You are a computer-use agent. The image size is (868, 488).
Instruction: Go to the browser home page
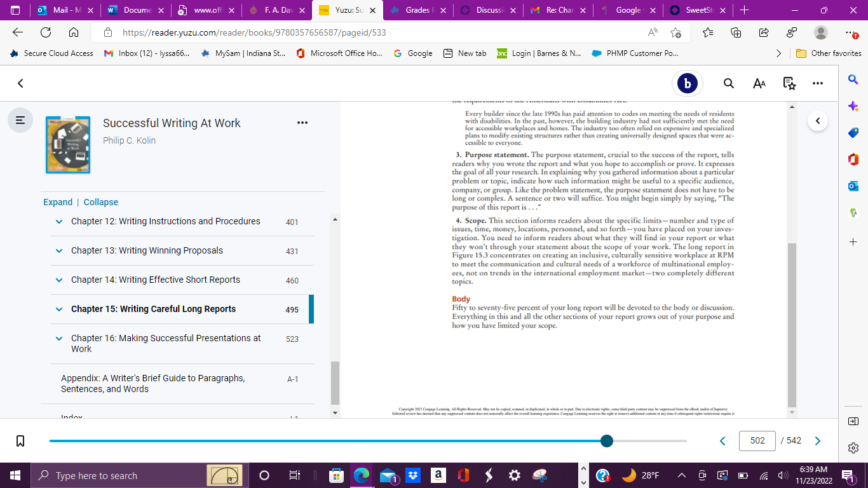coord(74,32)
